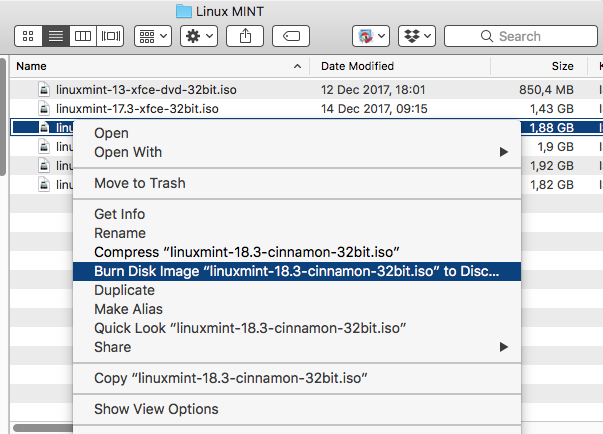Quick Look linuxmint-18.3-cinnamon-32bit.iso
This screenshot has height=434, width=603.
(x=297, y=328)
